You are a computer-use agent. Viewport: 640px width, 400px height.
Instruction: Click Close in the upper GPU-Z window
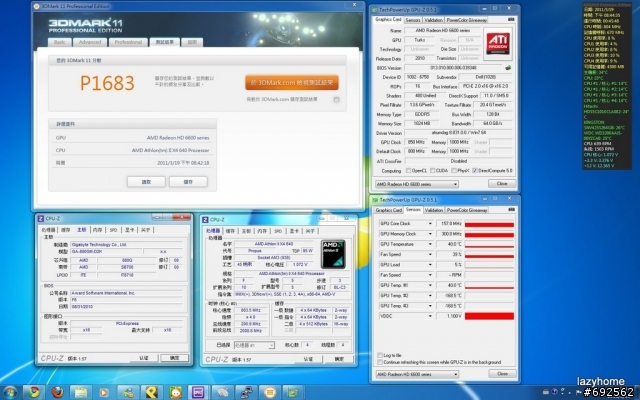coord(502,184)
